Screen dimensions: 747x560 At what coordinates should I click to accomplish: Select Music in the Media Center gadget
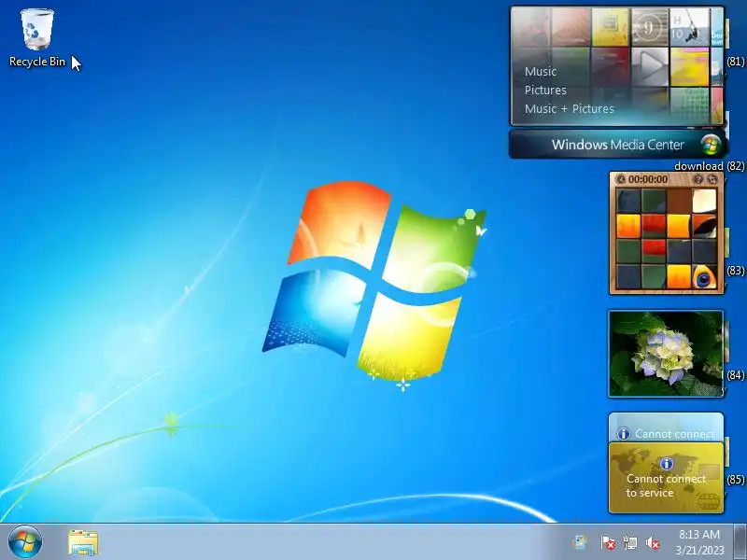click(541, 72)
